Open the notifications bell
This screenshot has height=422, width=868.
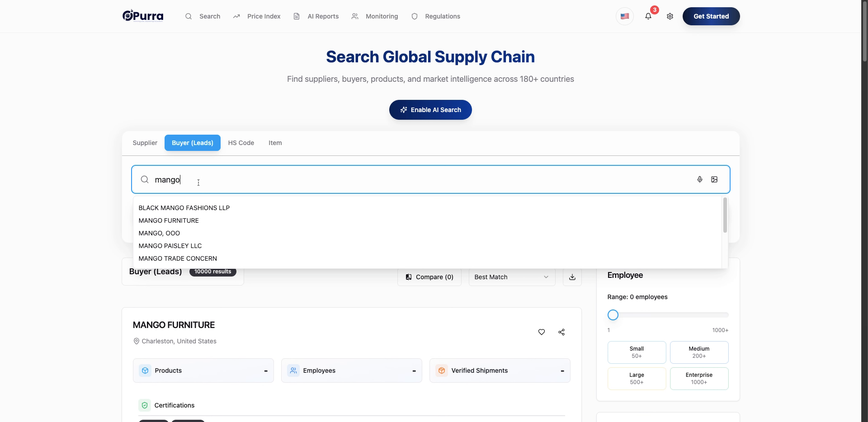coord(648,16)
